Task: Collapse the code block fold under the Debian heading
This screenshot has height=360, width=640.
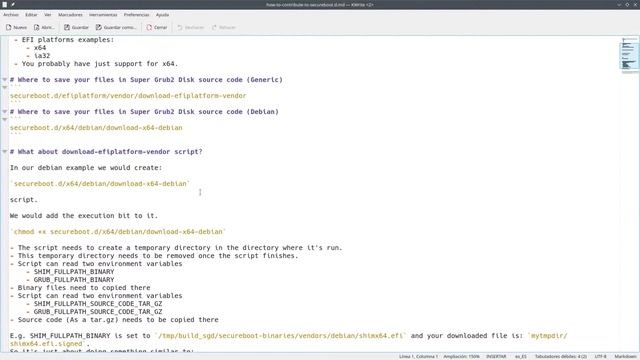Action: 5,119
